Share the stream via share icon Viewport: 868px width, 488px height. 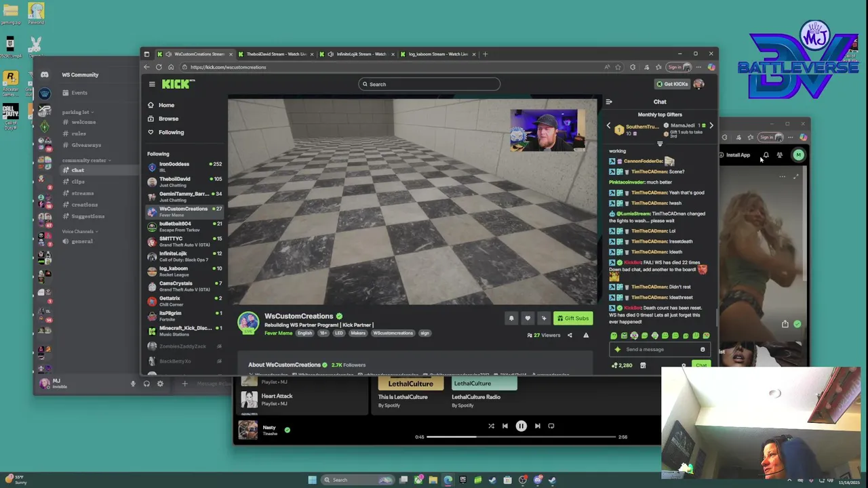tap(570, 335)
